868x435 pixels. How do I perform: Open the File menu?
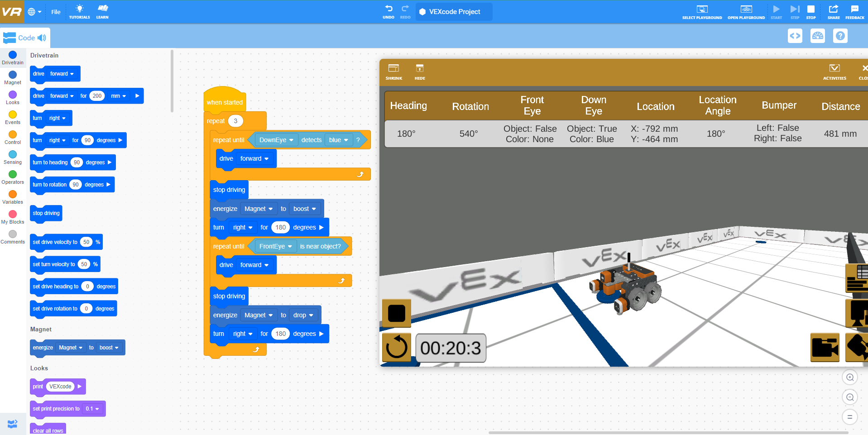tap(55, 12)
